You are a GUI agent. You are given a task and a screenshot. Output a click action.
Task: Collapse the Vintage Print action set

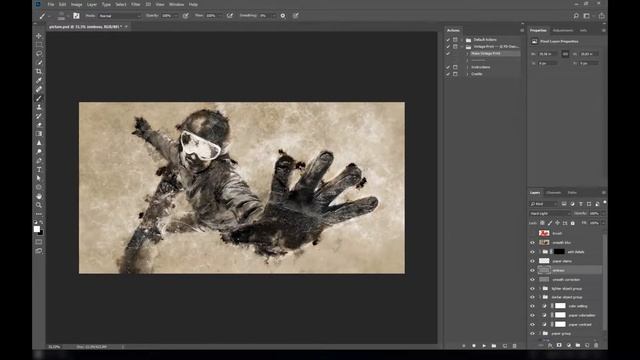[x=462, y=47]
